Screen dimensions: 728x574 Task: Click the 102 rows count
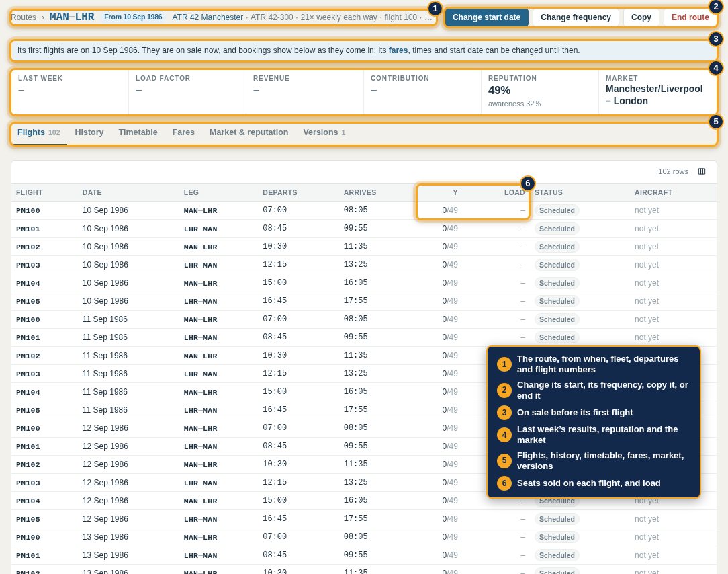(x=673, y=171)
